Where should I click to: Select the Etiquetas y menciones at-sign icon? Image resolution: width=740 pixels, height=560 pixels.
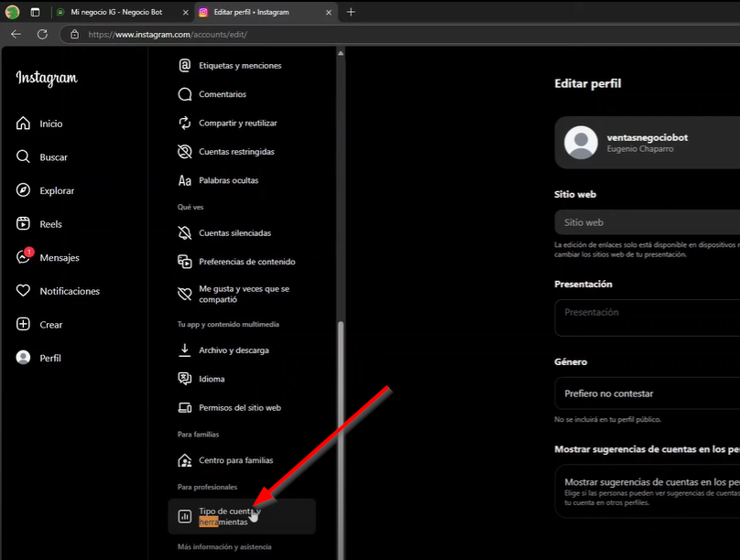(x=184, y=66)
